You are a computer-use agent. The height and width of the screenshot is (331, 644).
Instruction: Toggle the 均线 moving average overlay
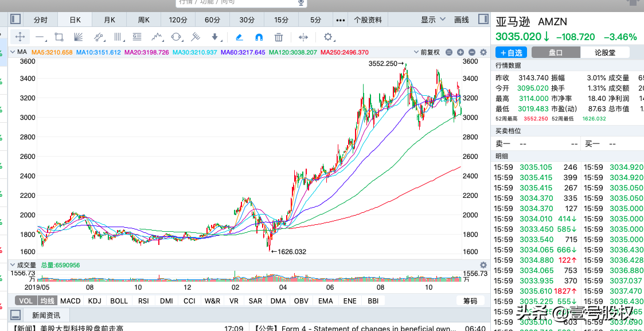point(47,301)
